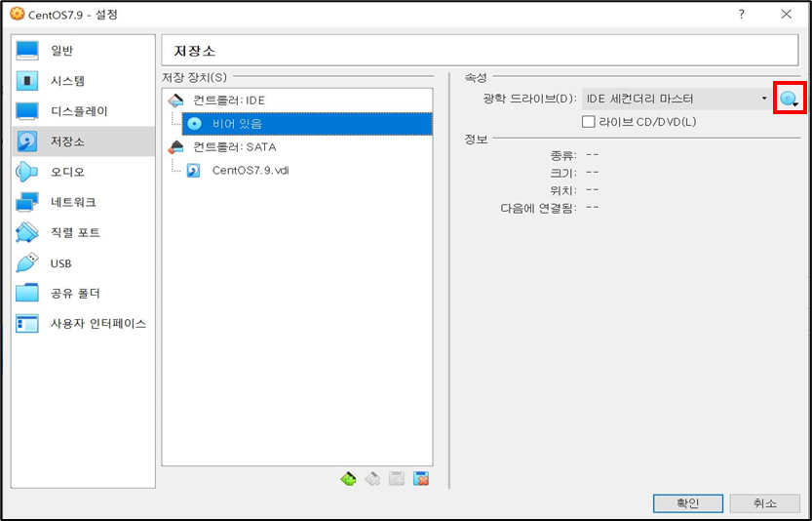The width and height of the screenshot is (812, 521).
Task: Click the 저장 장치(S) group label
Action: pyautogui.click(x=194, y=78)
